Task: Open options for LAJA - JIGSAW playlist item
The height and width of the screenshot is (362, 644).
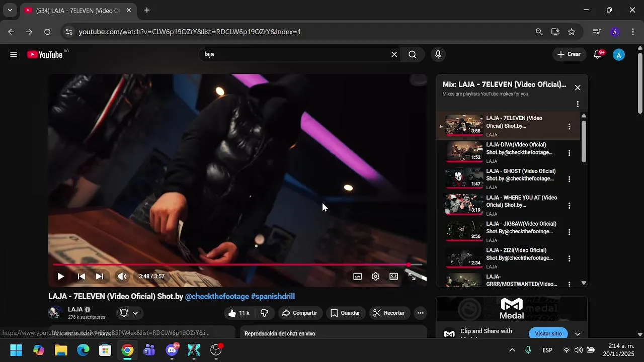Action: [x=569, y=232]
